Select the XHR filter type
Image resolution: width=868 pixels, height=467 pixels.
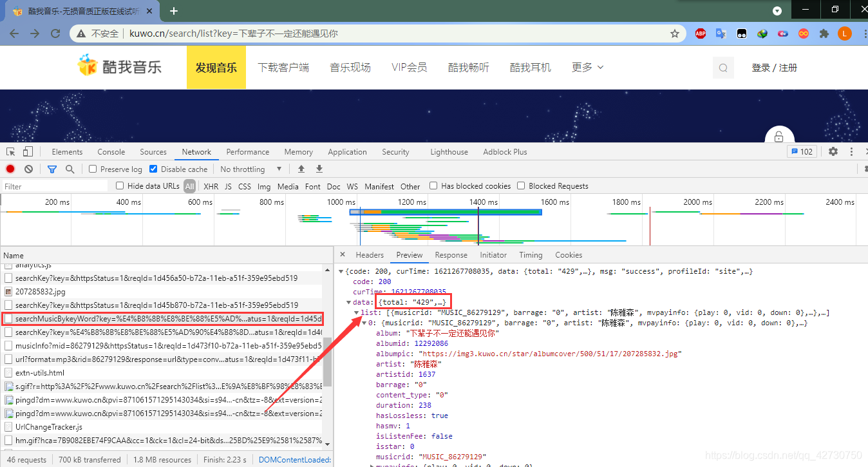click(x=211, y=186)
